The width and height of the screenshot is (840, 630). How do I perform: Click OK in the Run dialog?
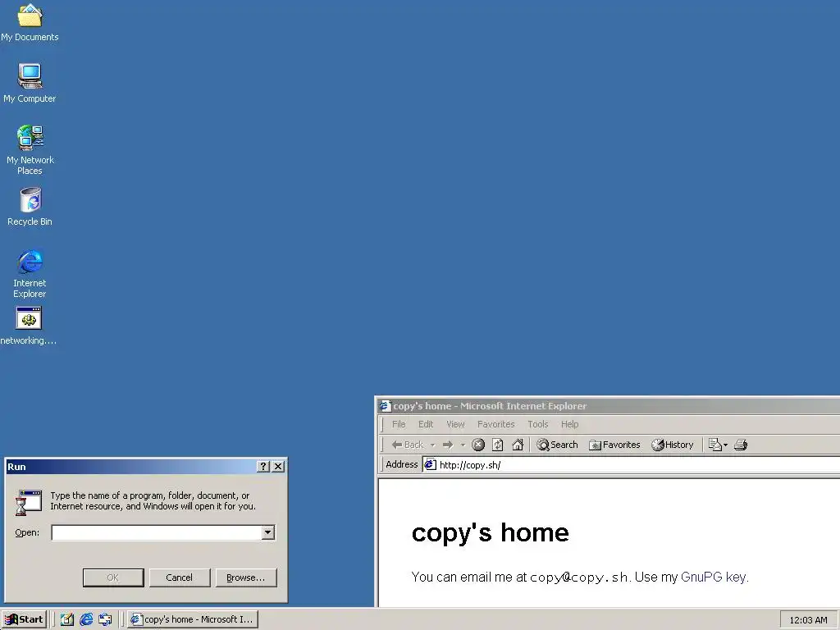(113, 577)
